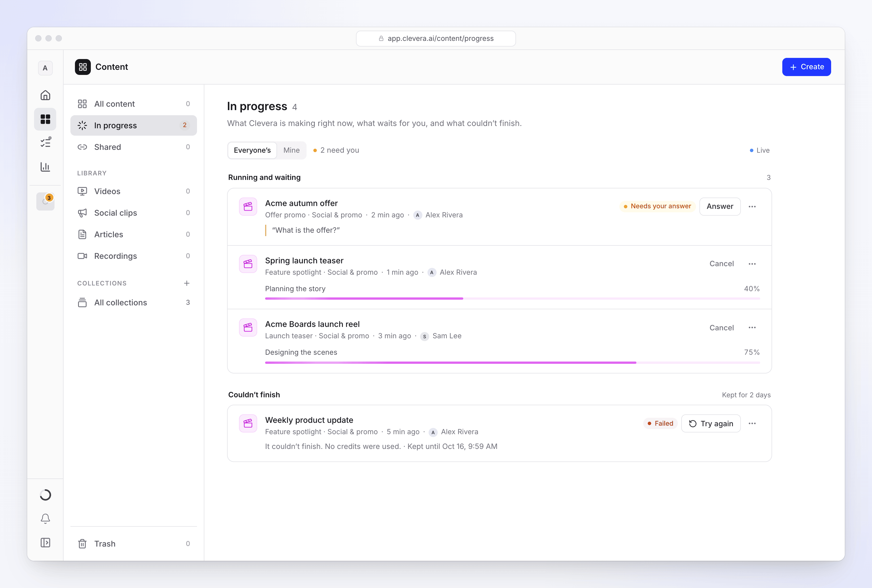The image size is (872, 588).
Task: Click the rail icon with orange 3 badge
Action: pos(45,201)
